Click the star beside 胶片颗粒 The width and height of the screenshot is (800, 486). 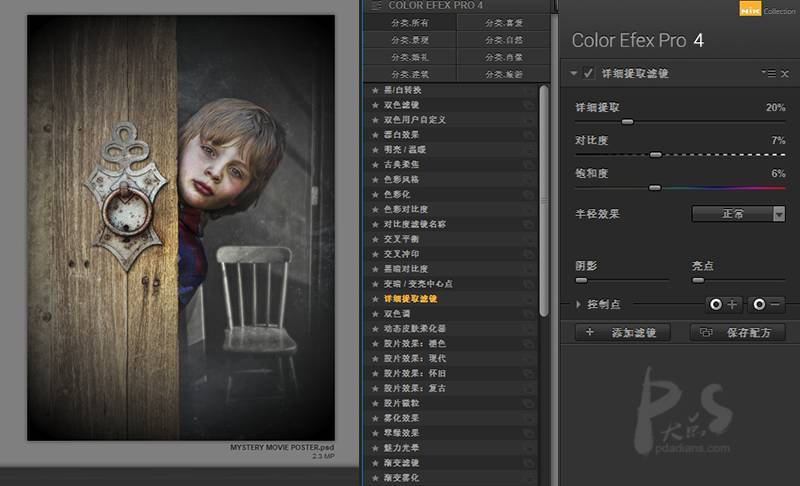point(375,403)
